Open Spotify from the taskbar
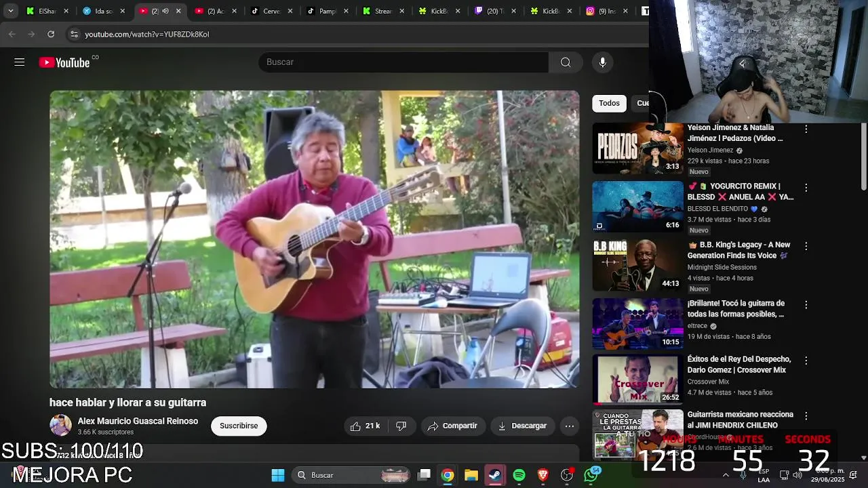Viewport: 868px width, 488px height. coord(519,475)
